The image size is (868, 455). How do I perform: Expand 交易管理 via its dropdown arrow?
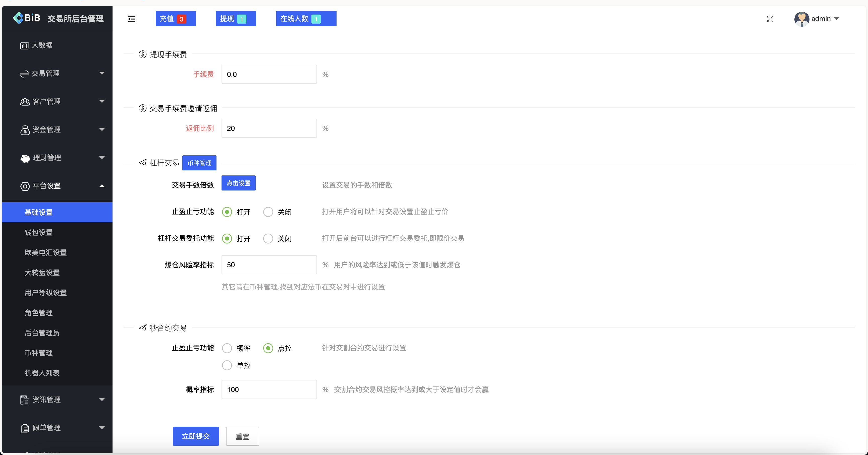[102, 73]
